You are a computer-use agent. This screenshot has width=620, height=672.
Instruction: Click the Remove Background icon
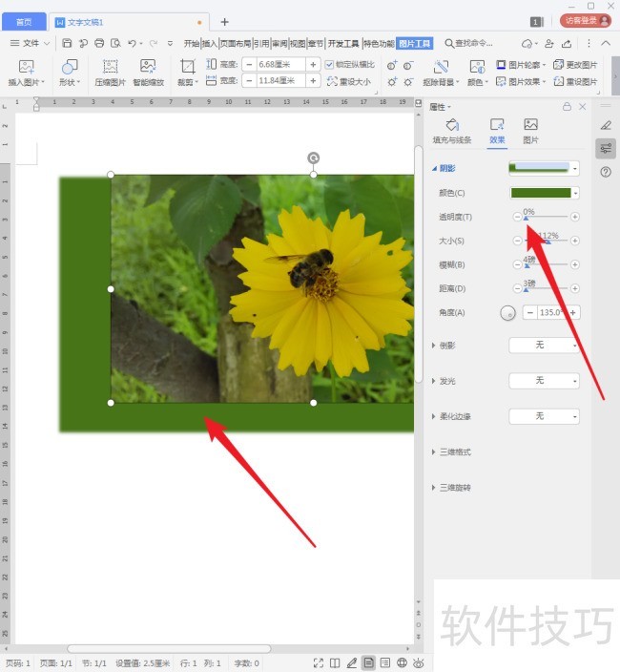[441, 67]
